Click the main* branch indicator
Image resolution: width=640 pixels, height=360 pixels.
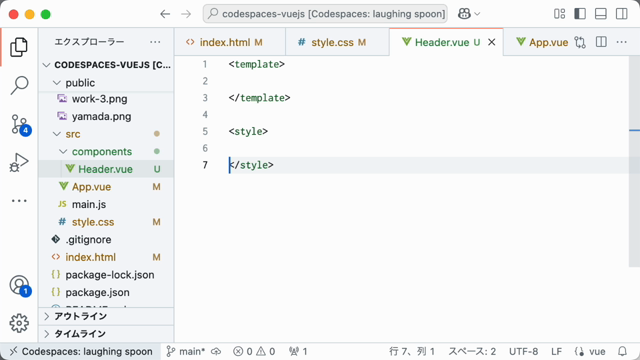[187, 351]
